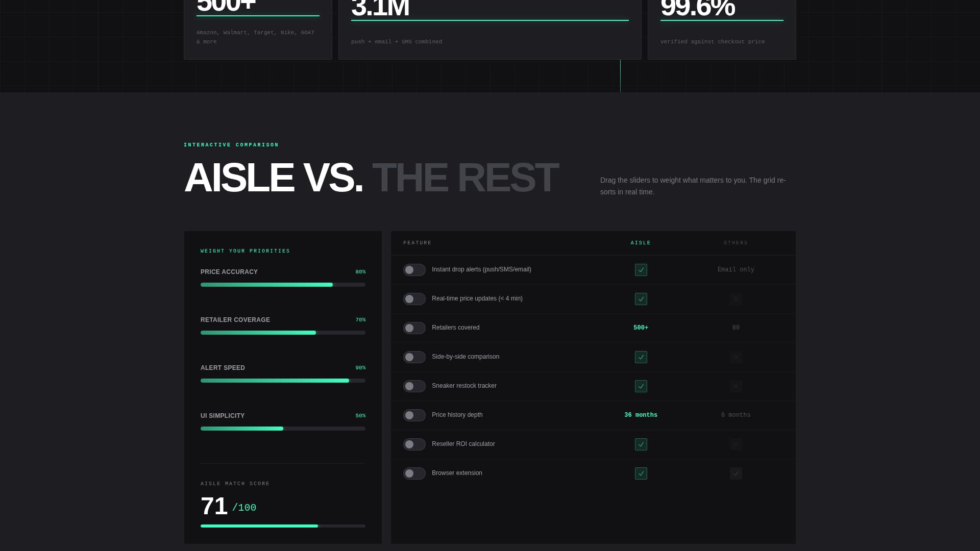Adjust the Retailer Coverage slider
The image size is (980, 551).
coord(283,333)
